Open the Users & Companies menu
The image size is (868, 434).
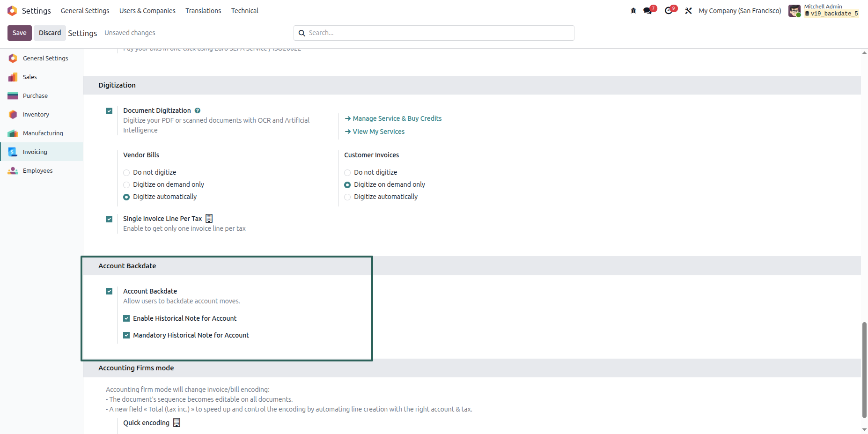[x=147, y=11]
